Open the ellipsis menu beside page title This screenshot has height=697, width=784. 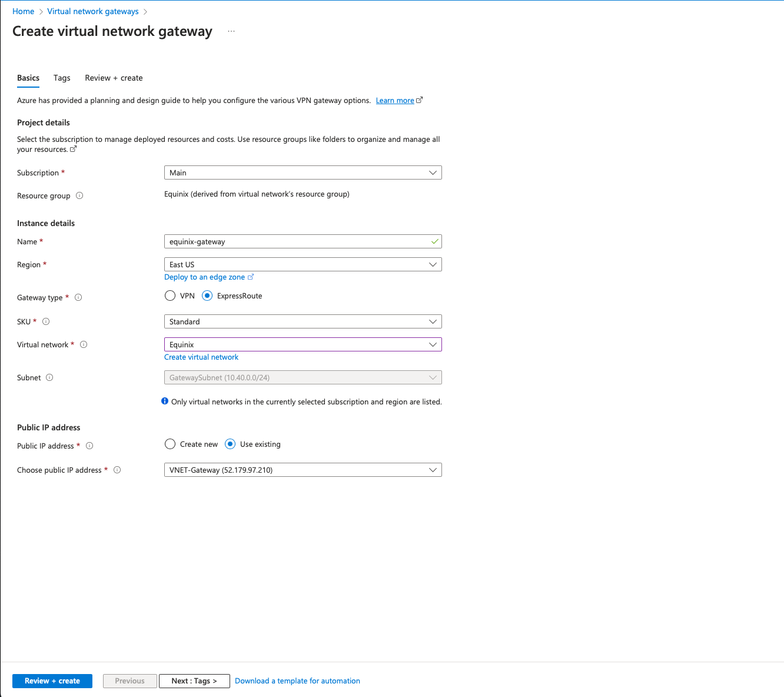click(x=231, y=31)
